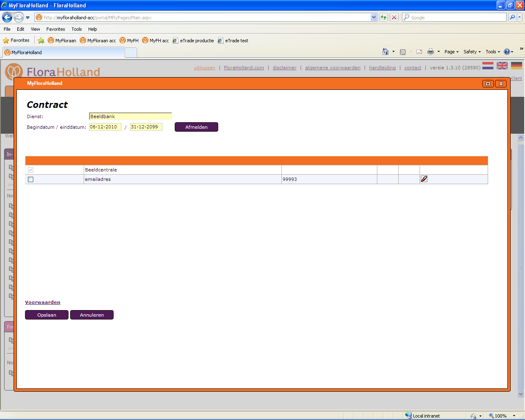Screen dimensions: 525x420
Task: Click the Dienst field showing Beeldbank
Action: (x=130, y=116)
